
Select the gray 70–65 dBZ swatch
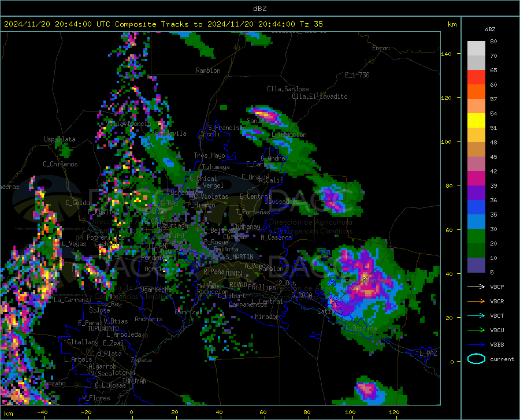[476, 63]
